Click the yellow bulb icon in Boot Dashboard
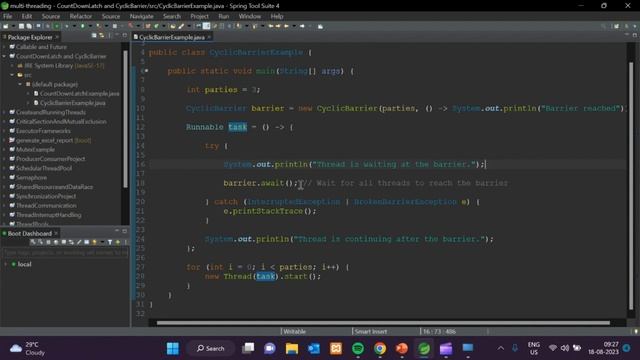Viewport: 640px width, 360px height. click(x=94, y=242)
